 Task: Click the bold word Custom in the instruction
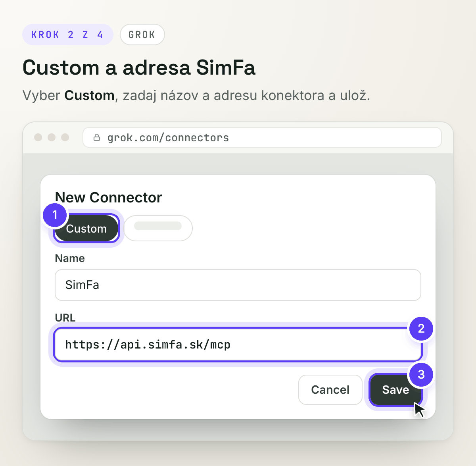click(90, 96)
